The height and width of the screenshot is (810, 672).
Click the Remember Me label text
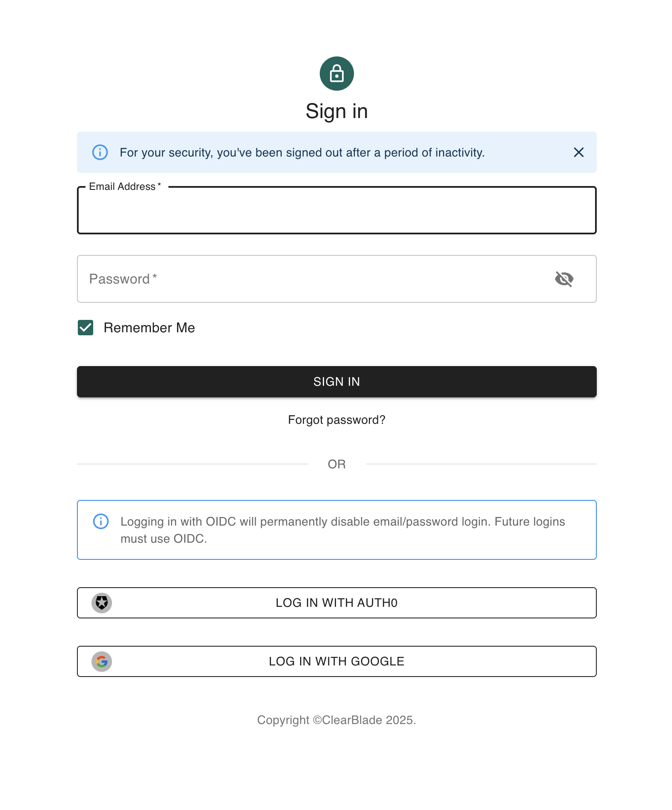(x=149, y=328)
